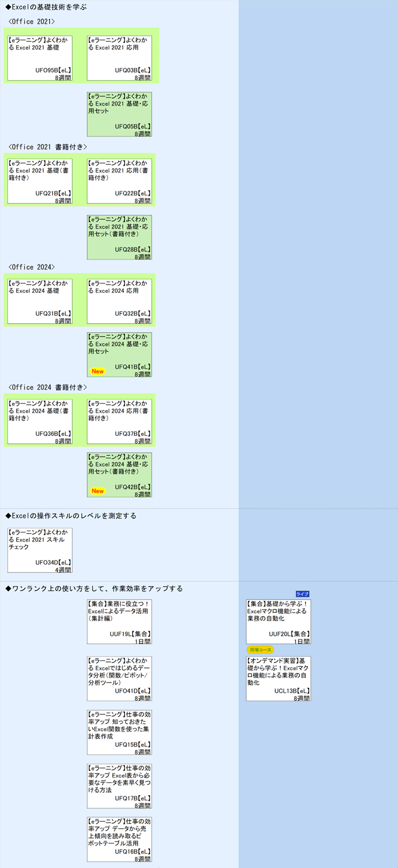Click the New badge on UFQ41B course
The width and height of the screenshot is (398, 868).
coord(98,371)
